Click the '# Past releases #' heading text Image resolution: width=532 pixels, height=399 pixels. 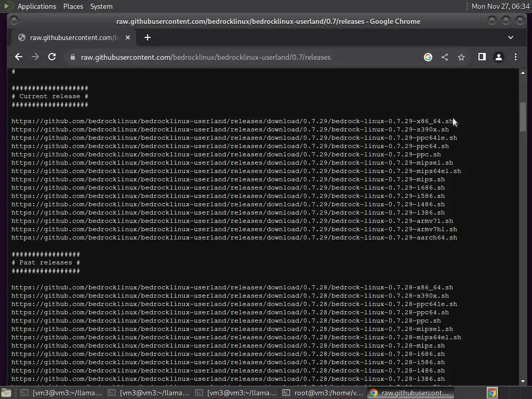tap(46, 262)
